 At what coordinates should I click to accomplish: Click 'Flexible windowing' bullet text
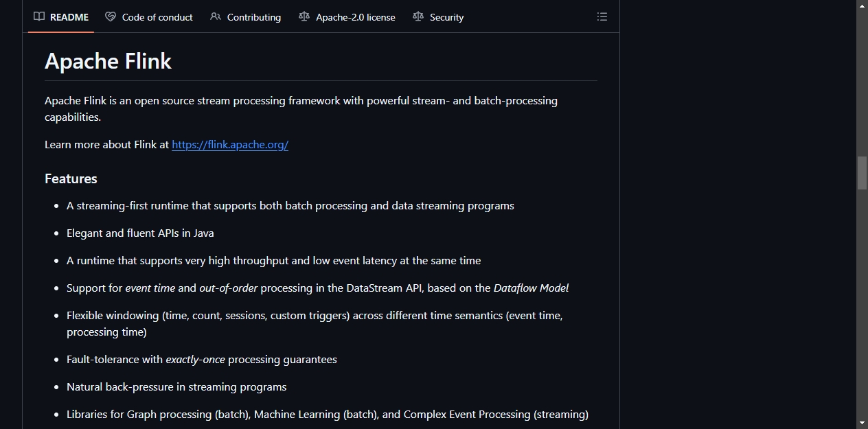click(315, 324)
